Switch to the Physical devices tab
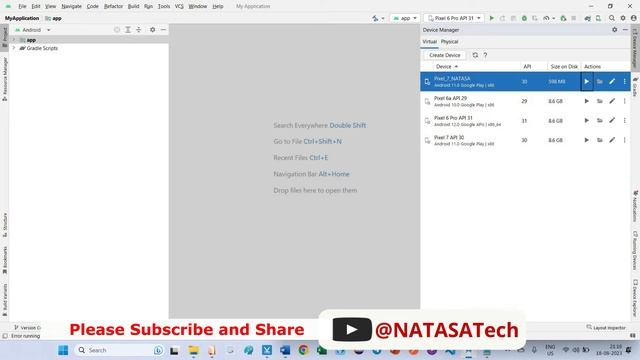The width and height of the screenshot is (640, 360). (x=449, y=42)
